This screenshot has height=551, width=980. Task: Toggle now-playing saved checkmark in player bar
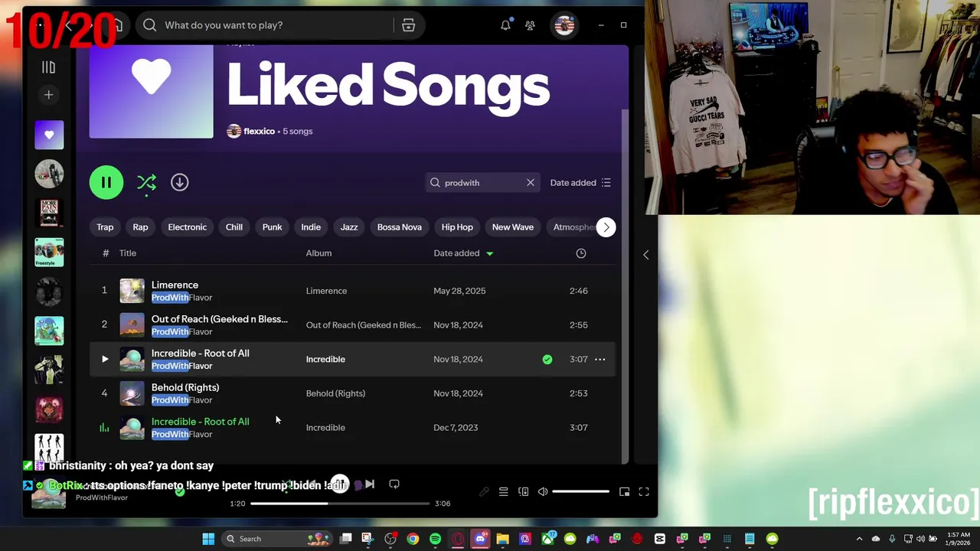(179, 491)
